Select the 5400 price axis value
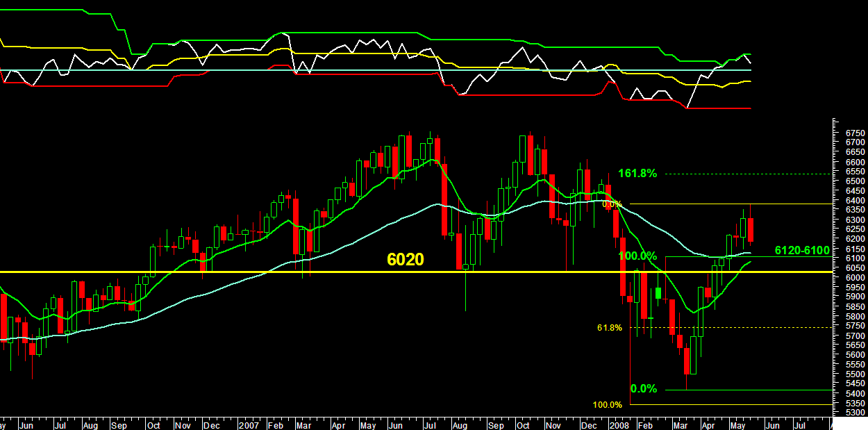This screenshot has height=430, width=868. coord(855,394)
